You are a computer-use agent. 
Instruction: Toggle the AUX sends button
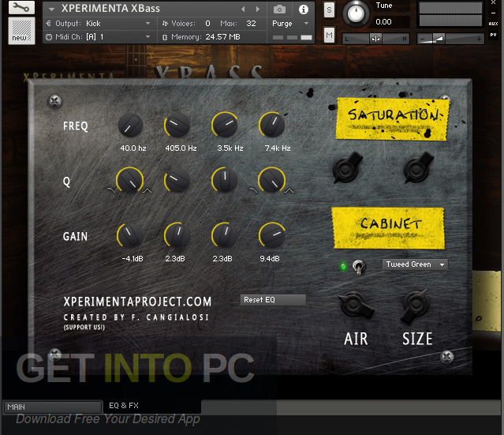pos(493,24)
